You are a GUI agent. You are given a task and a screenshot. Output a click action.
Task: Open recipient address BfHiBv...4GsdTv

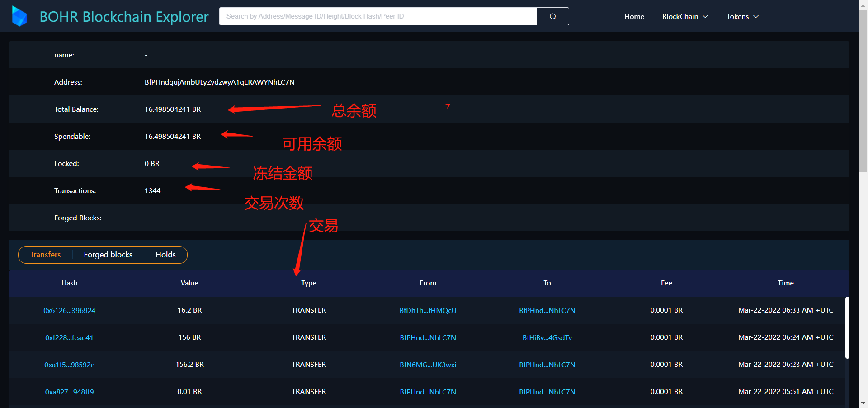click(547, 337)
